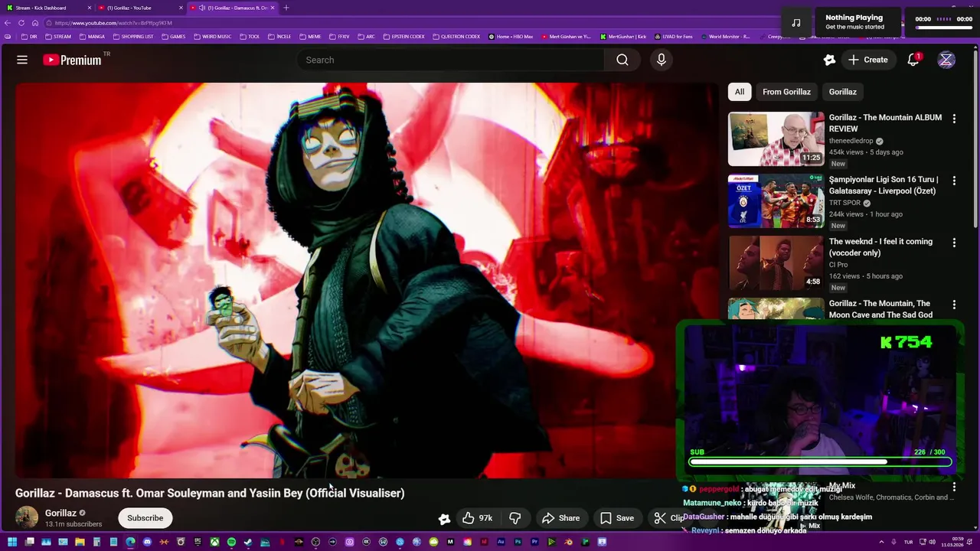980x551 pixels.
Task: Open the SHOPPING LIST bookmark folder
Action: [133, 37]
